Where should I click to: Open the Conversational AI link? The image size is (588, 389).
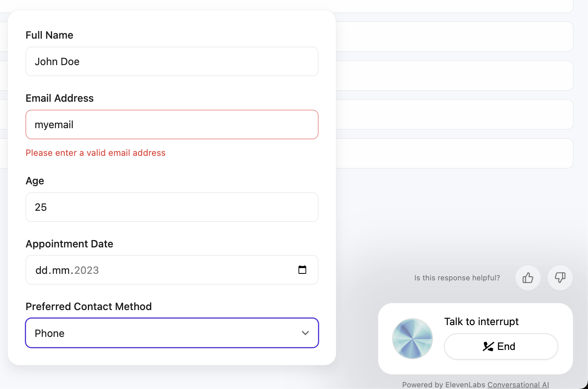tap(518, 385)
